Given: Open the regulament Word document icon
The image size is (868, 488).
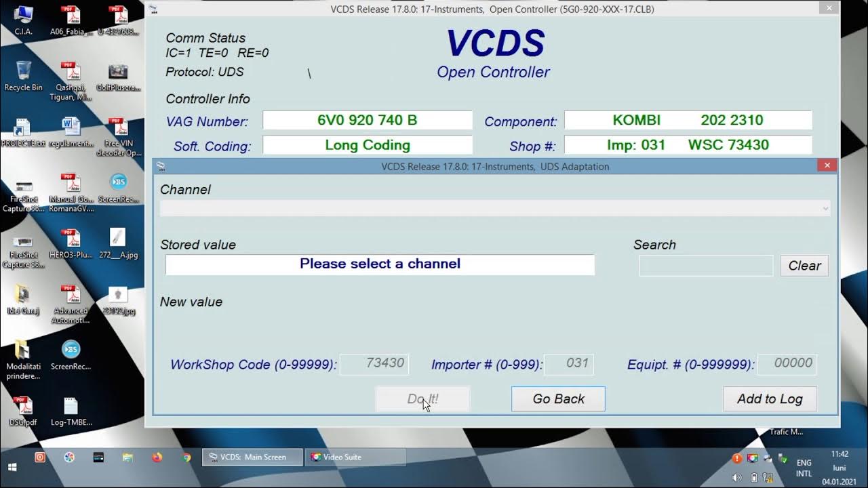Looking at the screenshot, I should coord(71,131).
